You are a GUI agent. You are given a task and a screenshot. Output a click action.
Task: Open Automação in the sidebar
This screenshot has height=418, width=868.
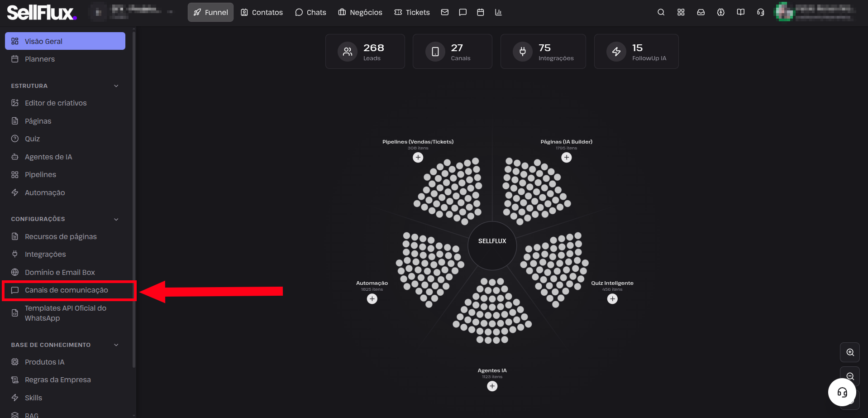click(65, 192)
